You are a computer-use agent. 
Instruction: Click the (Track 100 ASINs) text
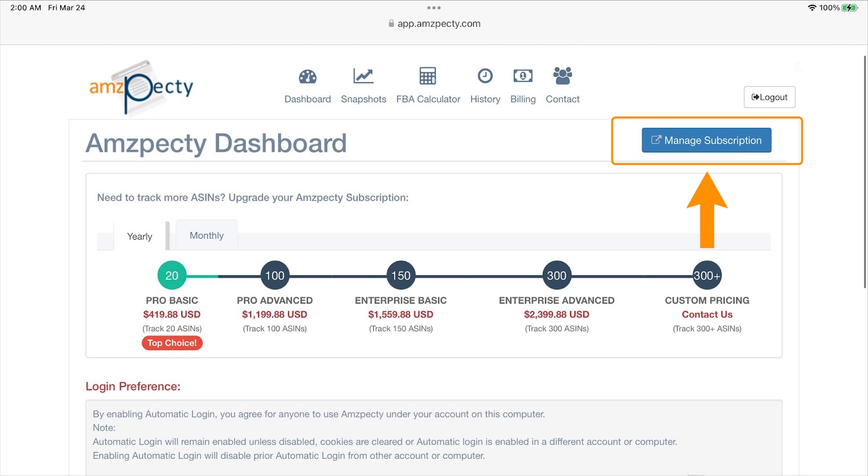click(275, 329)
